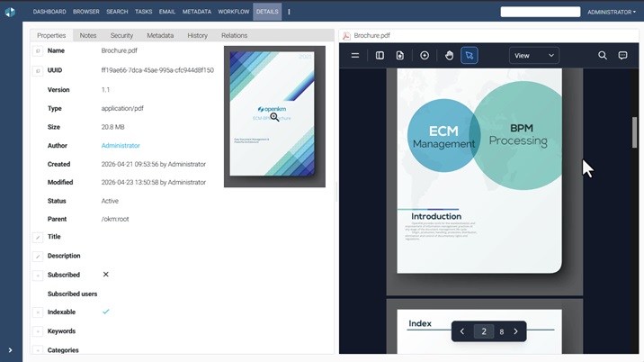The height and width of the screenshot is (362, 644).
Task: Click the version value '1.1'
Action: coord(105,90)
